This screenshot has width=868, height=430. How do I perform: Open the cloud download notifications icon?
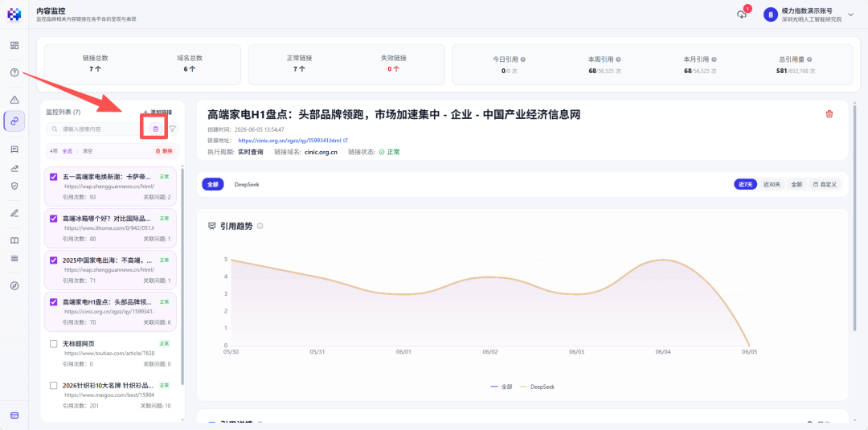pos(742,14)
